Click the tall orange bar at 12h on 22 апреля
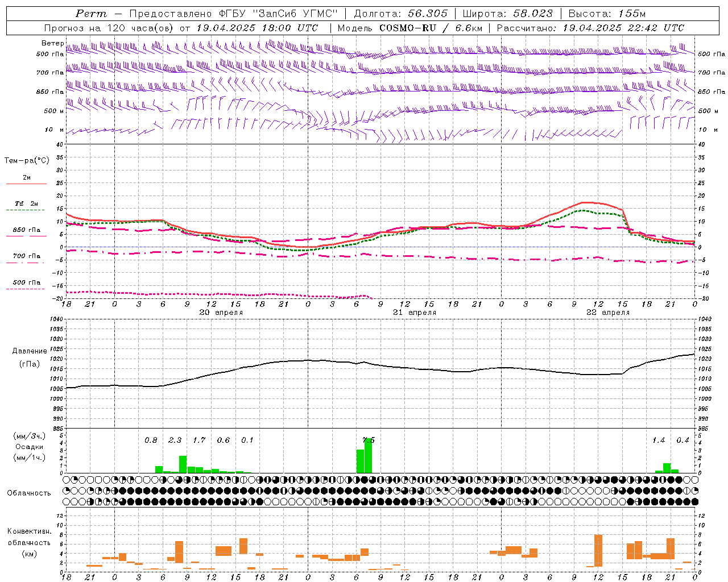 pyautogui.click(x=598, y=551)
